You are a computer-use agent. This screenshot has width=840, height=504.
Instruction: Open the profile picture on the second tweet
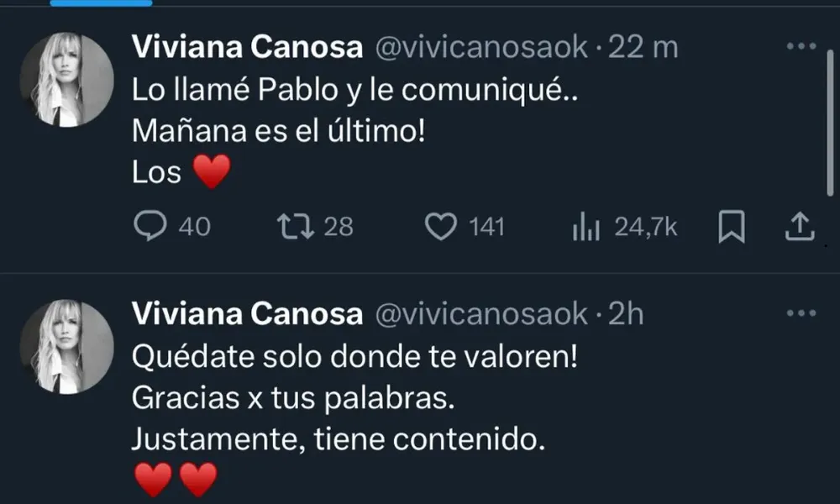point(65,347)
